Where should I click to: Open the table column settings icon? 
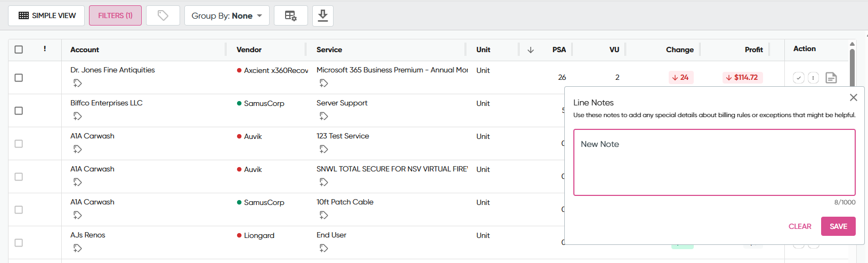(290, 16)
